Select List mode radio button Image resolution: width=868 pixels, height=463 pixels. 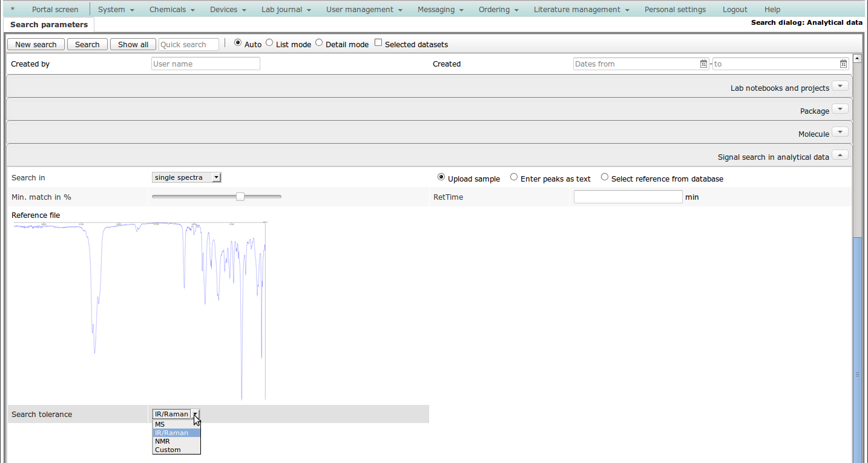(x=270, y=43)
